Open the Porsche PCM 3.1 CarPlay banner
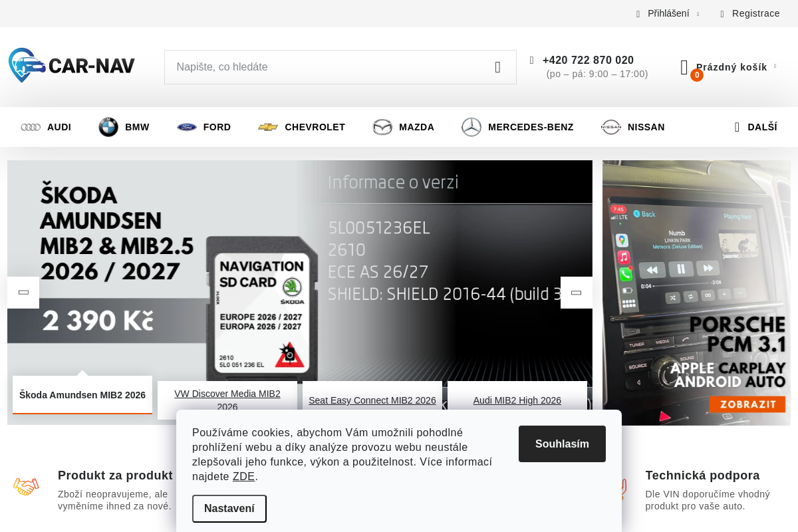Screen dimensions: 798x532 point(696,293)
